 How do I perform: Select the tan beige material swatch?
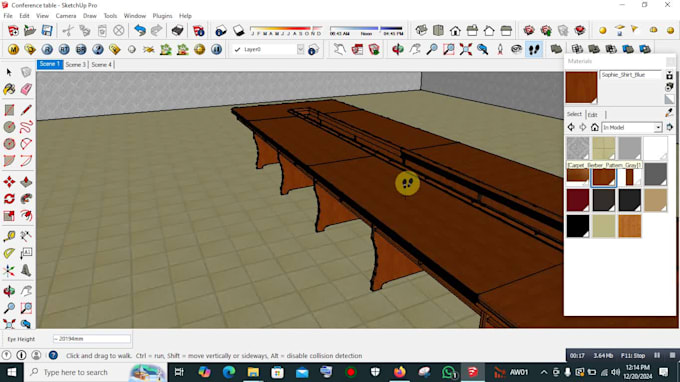click(655, 200)
